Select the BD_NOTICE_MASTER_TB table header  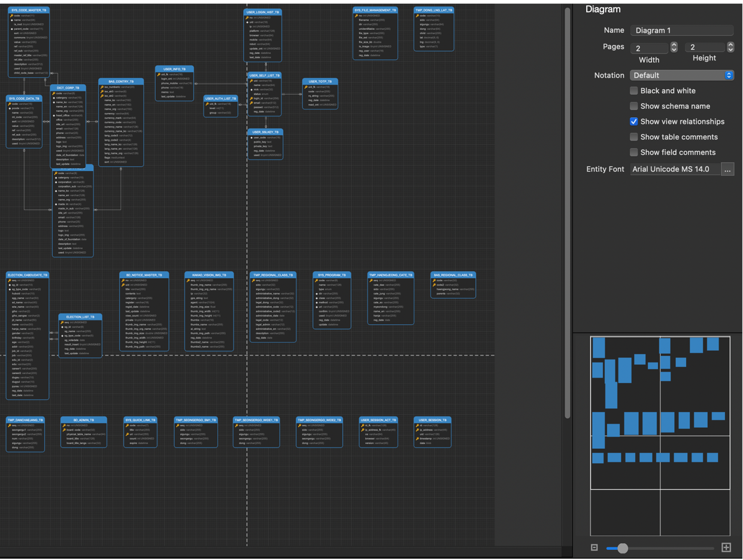click(x=144, y=275)
